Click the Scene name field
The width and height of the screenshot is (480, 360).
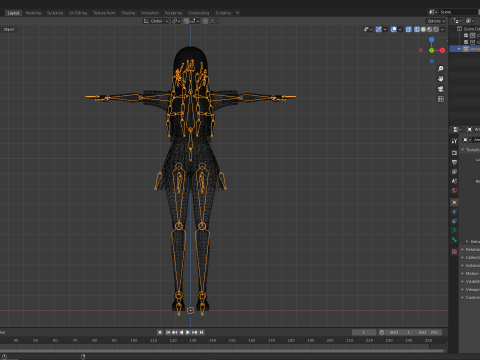point(458,12)
